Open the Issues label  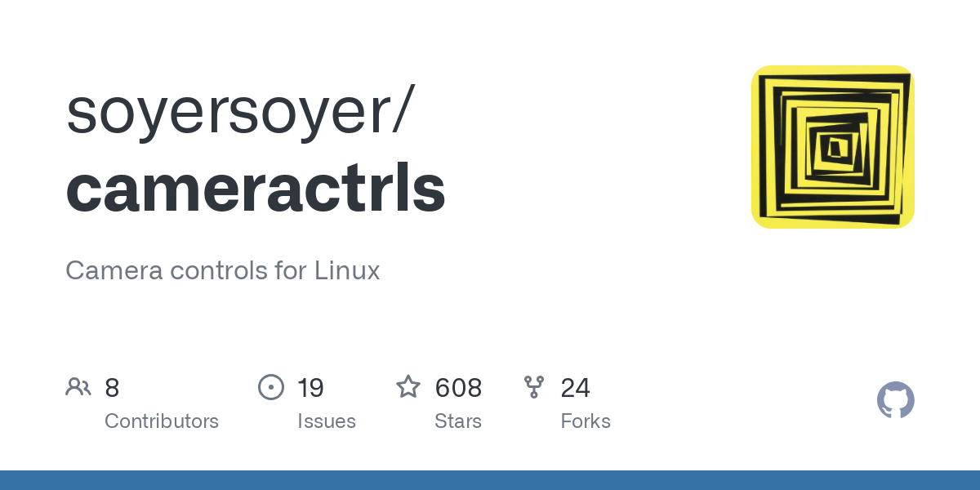coord(327,421)
